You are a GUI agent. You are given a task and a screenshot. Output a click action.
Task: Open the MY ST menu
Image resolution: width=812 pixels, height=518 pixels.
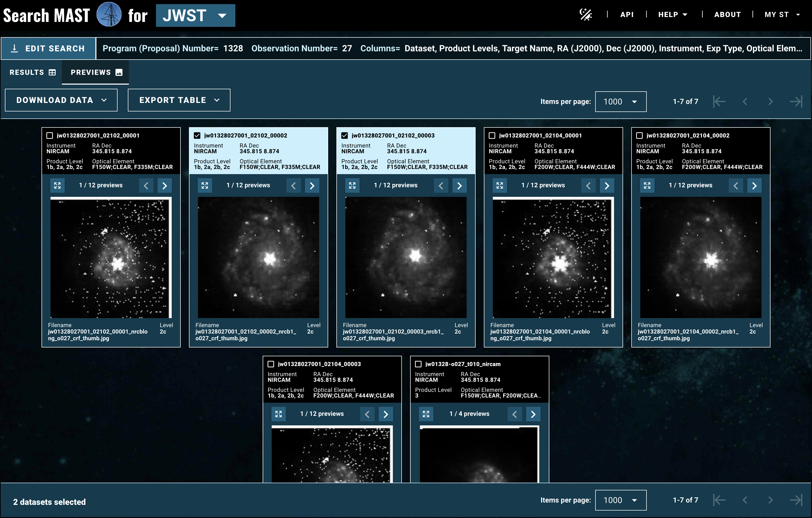782,14
